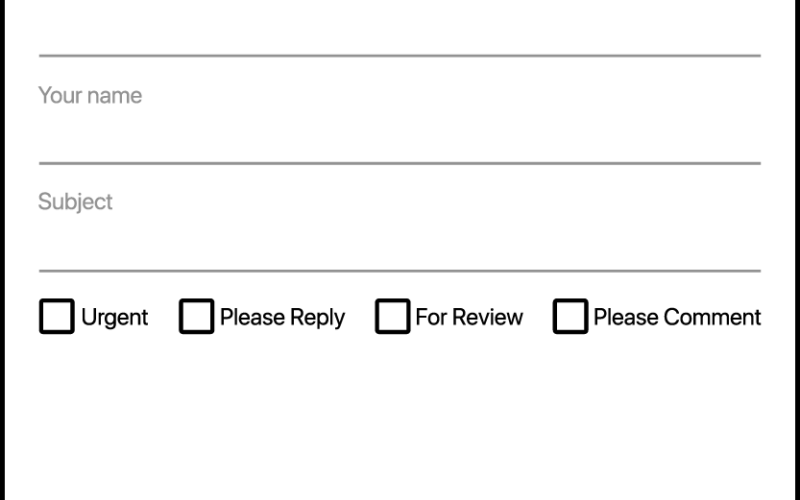Screen dimensions: 800x500
Task: Click the "Urgent" label text
Action: coord(114,317)
